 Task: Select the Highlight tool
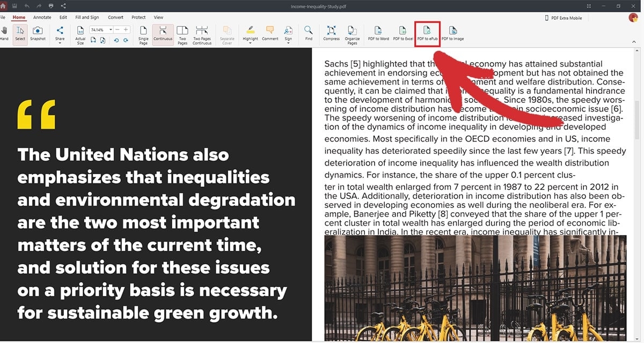(250, 32)
